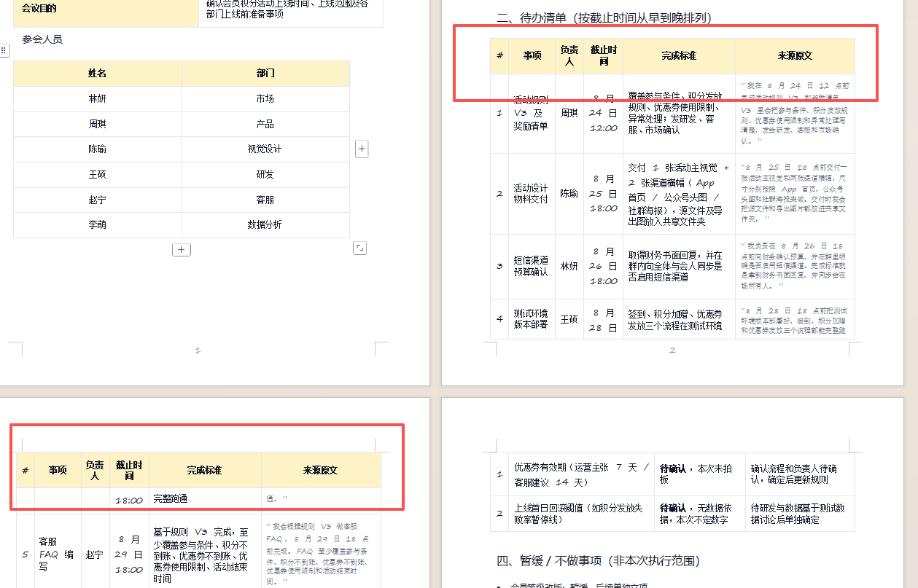
Task: Click the 待研发与数据基于测试数据 cell
Action: tap(800, 514)
